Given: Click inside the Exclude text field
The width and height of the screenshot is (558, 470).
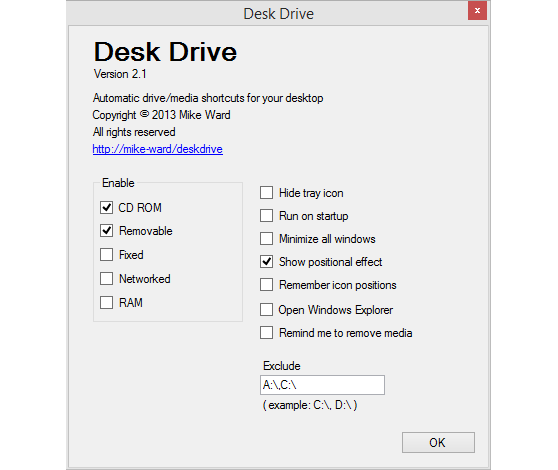Looking at the screenshot, I should [322, 385].
